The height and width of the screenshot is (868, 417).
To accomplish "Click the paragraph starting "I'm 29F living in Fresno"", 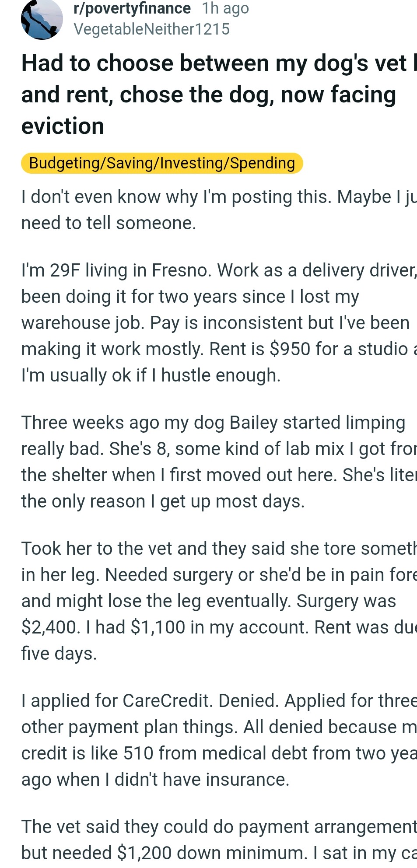I will 210,323.
